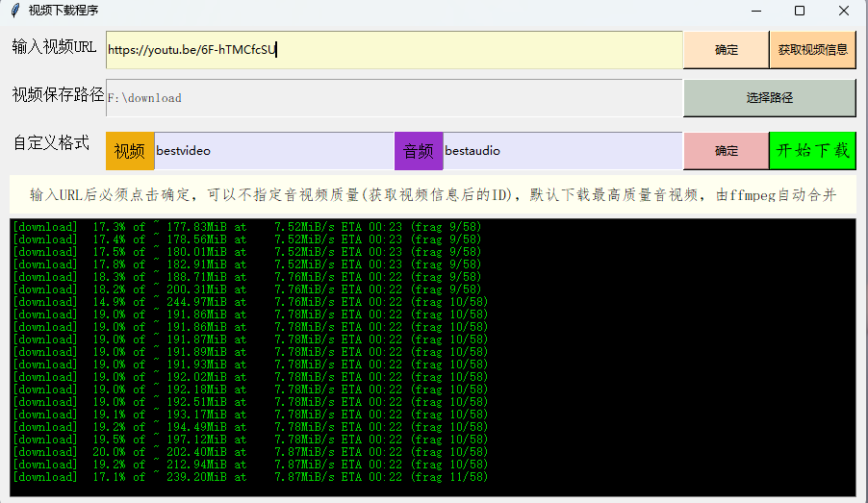
Task: Minimize the video downloader window
Action: (756, 11)
